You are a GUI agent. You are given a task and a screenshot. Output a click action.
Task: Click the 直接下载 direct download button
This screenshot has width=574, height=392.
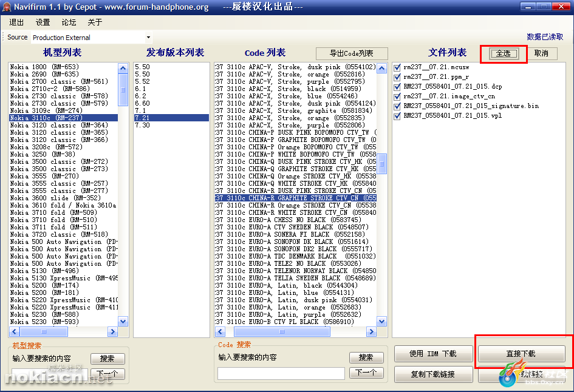pos(521,354)
